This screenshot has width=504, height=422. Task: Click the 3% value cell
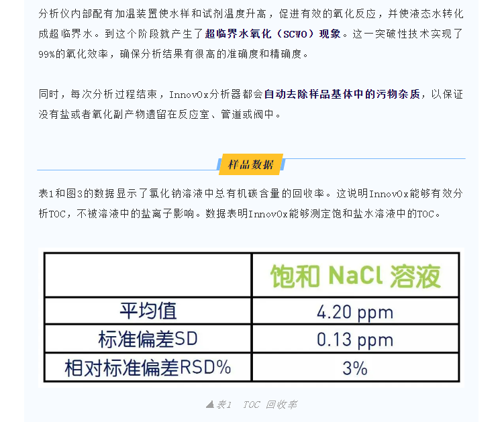[x=355, y=368]
